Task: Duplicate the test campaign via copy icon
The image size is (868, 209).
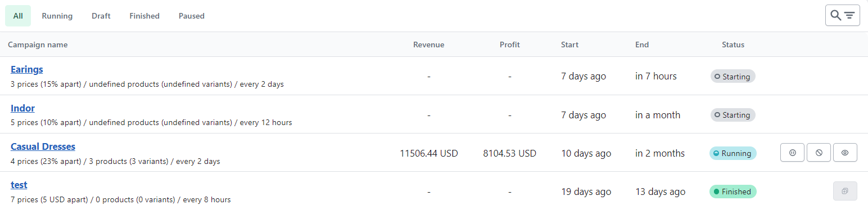Action: tap(845, 191)
